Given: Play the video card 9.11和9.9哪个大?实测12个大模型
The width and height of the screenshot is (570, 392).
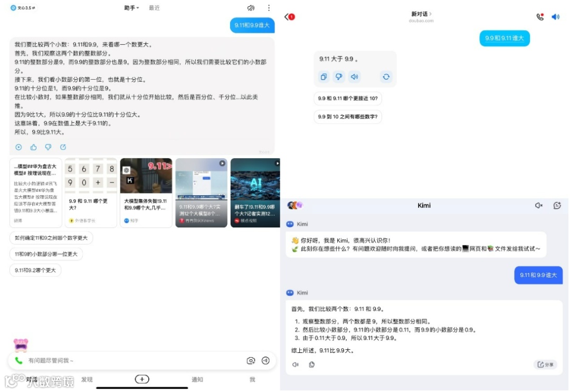Looking at the screenshot, I should [x=202, y=193].
